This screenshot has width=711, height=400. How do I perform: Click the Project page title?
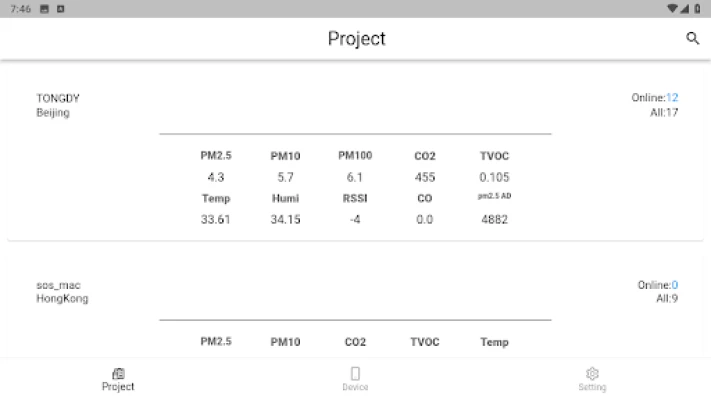(356, 39)
